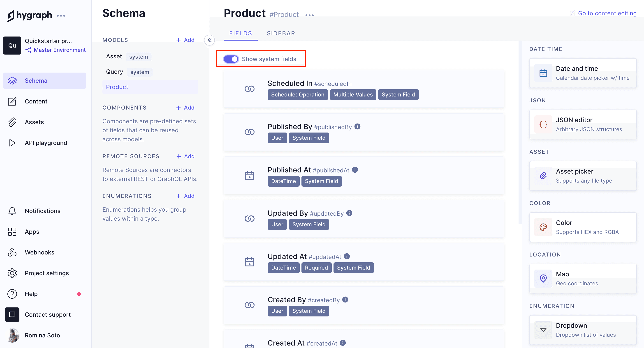
Task: Collapse the Schema panel
Action: pos(209,40)
